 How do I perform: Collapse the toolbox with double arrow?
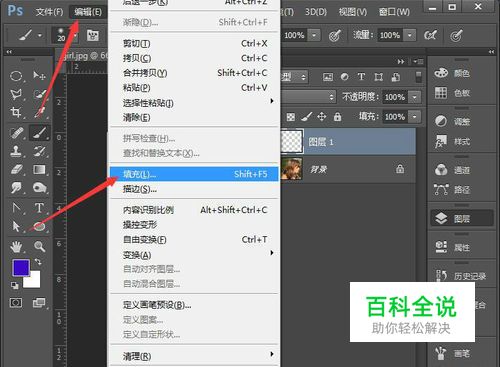pos(9,52)
